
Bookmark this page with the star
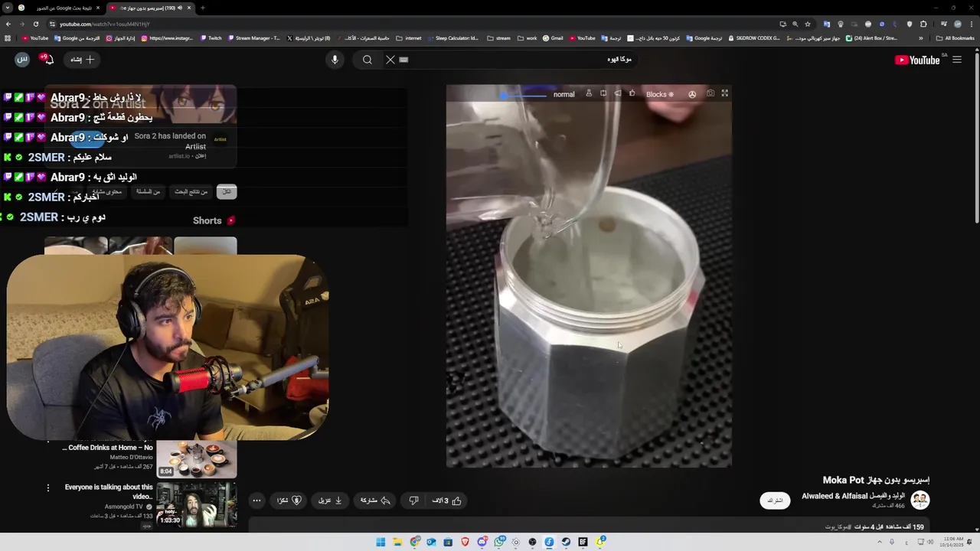[x=807, y=24]
